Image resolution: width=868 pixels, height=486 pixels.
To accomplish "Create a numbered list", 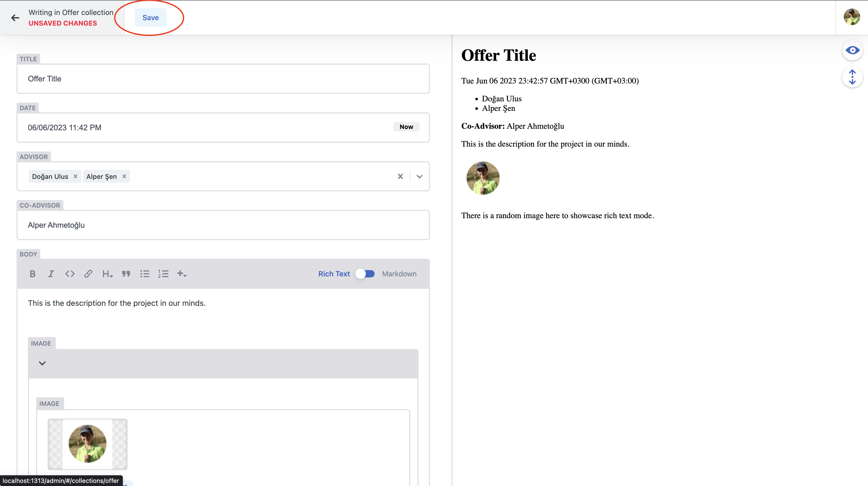I will pos(163,274).
